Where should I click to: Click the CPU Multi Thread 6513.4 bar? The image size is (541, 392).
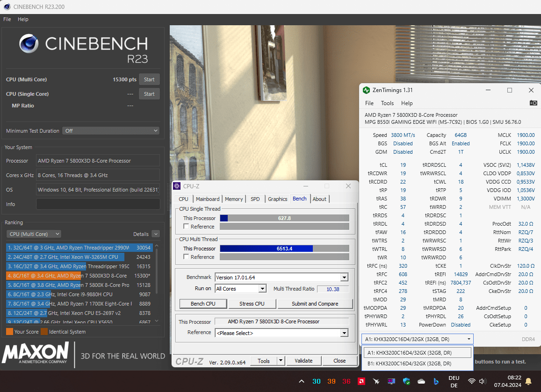point(284,248)
